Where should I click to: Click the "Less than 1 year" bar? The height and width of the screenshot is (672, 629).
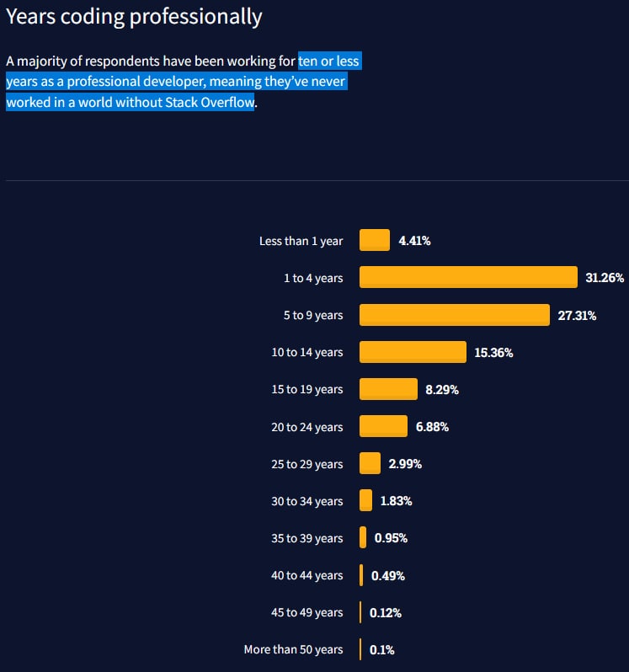pyautogui.click(x=375, y=240)
